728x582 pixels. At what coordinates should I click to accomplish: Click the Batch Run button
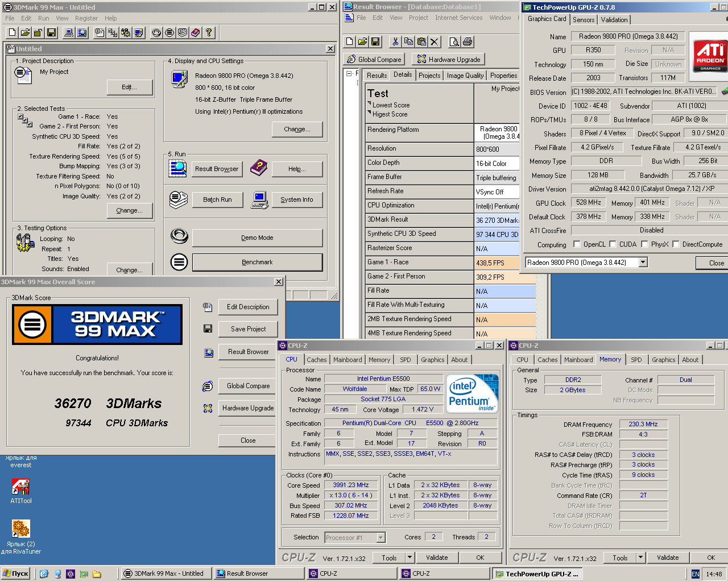pyautogui.click(x=218, y=199)
